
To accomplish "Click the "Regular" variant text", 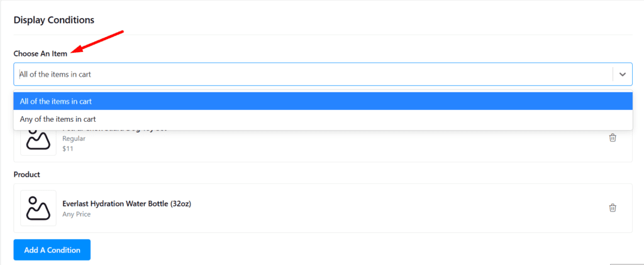I will click(74, 138).
